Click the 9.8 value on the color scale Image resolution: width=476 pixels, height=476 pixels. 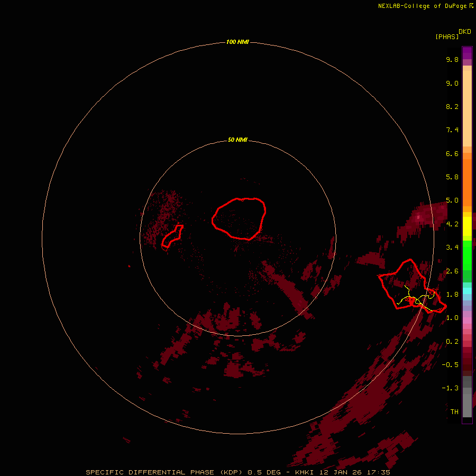452,59
